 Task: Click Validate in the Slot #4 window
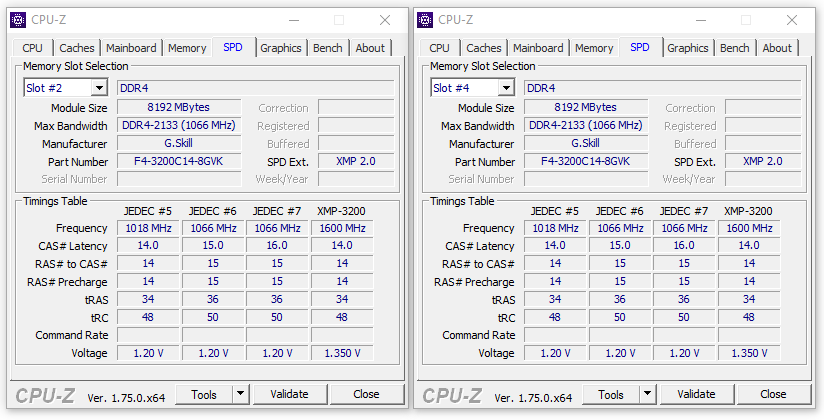(696, 394)
